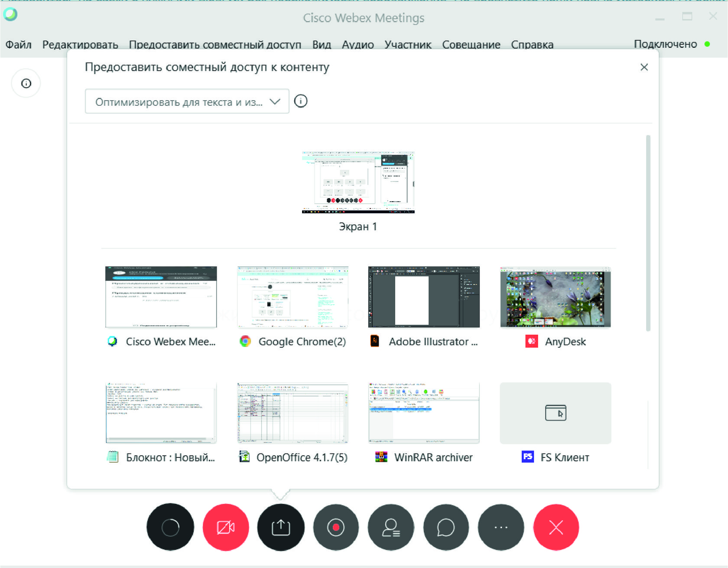728x568 pixels.
Task: Open the Редактировать menu
Action: pos(80,45)
